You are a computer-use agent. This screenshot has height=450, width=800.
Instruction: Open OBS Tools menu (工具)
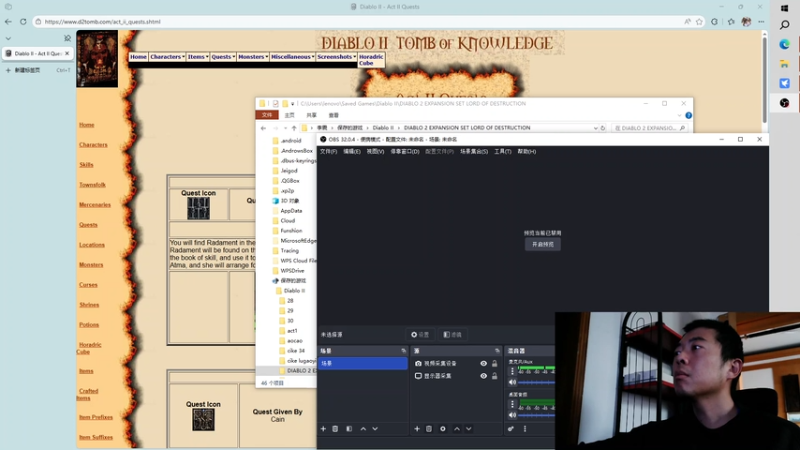point(503,152)
